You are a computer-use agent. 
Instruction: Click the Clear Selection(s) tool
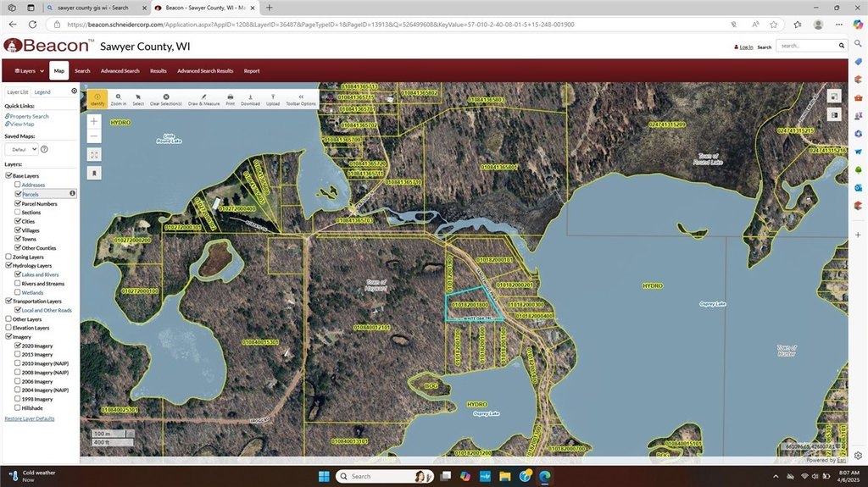coord(165,98)
